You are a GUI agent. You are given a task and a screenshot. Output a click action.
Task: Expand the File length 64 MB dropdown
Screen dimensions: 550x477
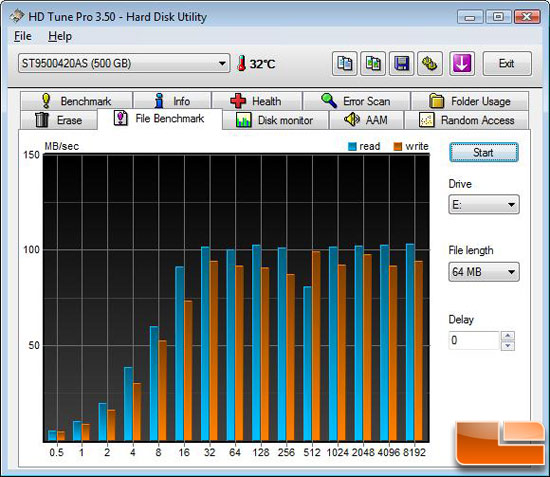pyautogui.click(x=484, y=272)
